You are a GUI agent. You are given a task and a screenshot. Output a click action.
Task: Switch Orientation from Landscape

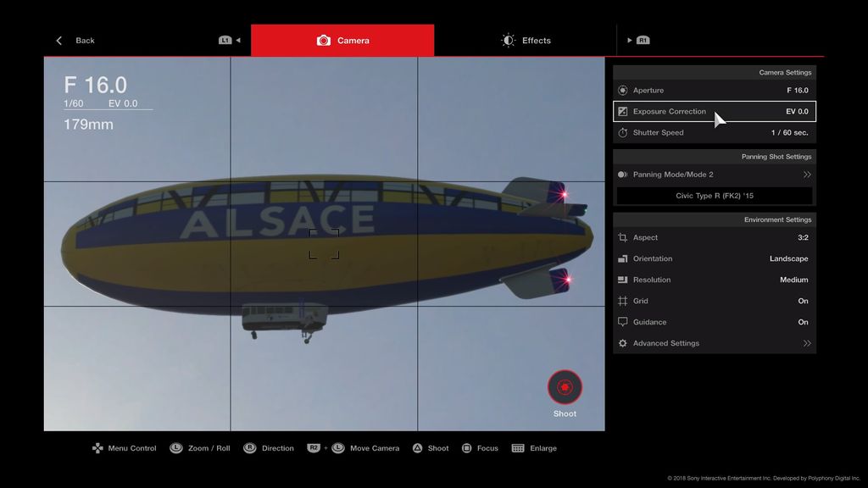(788, 259)
